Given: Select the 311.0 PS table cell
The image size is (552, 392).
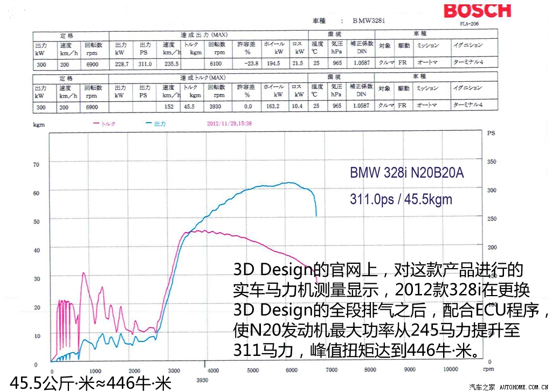Looking at the screenshot, I should [145, 64].
